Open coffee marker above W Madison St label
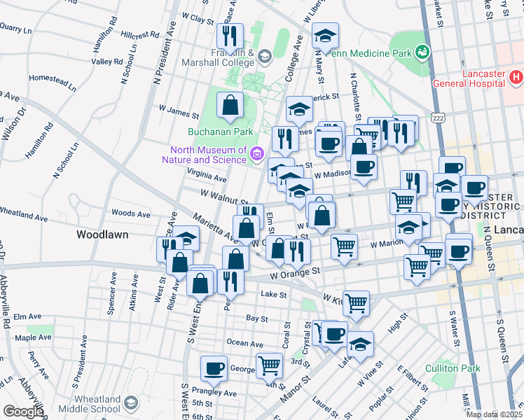The height and width of the screenshot is (420, 524). coord(364,167)
